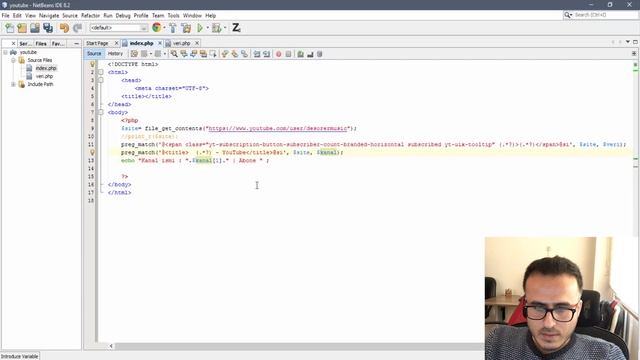Jump to Last Edit icon in editor toolbar
The width and height of the screenshot is (640, 360).
[x=134, y=54]
